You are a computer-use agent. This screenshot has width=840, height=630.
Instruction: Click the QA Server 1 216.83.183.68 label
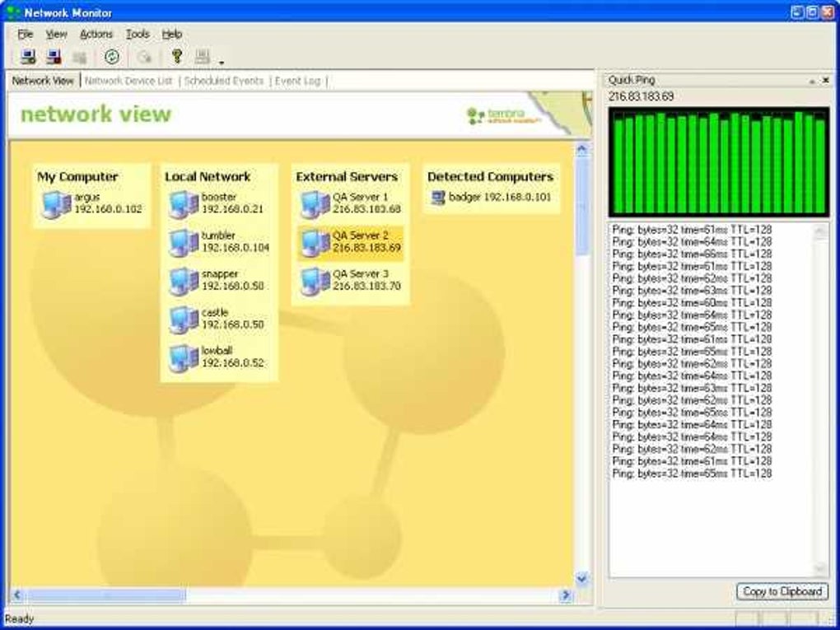coord(366,203)
